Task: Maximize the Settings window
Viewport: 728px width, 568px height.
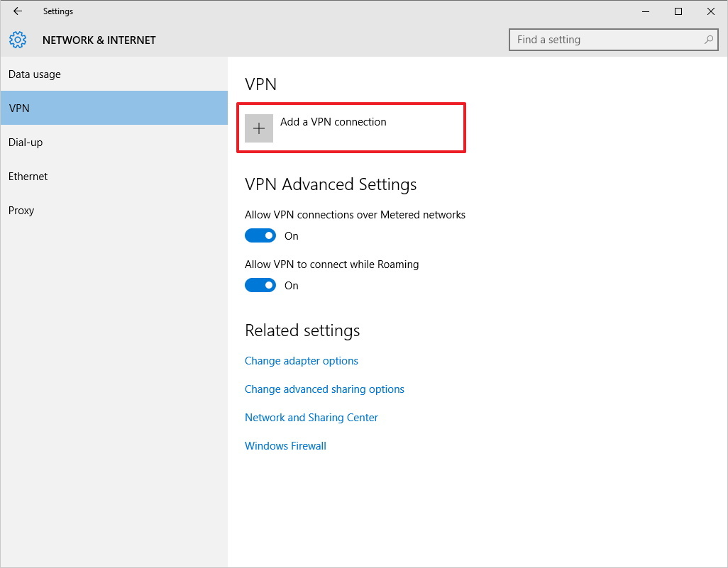Action: [678, 11]
